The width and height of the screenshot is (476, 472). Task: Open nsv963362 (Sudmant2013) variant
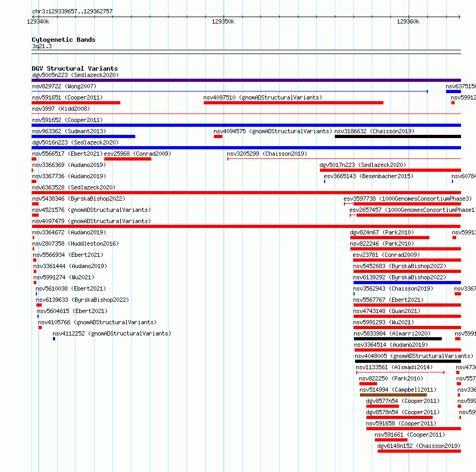pyautogui.click(x=69, y=131)
